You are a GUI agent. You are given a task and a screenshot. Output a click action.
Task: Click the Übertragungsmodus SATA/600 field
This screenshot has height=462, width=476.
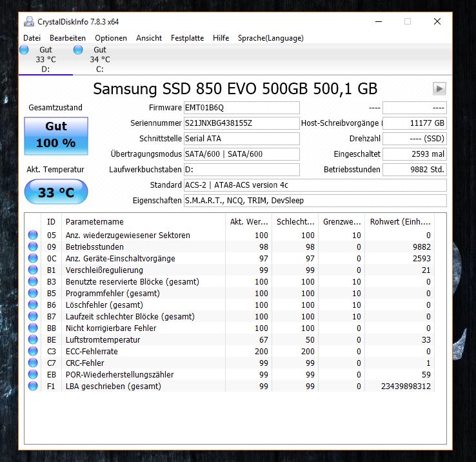pos(242,154)
